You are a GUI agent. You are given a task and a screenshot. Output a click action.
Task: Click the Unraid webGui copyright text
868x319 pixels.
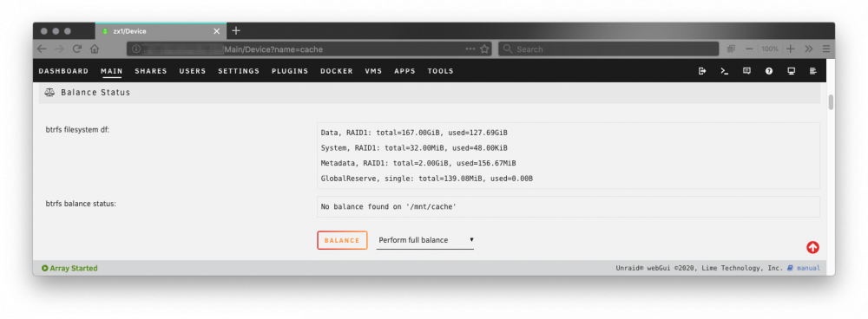pyautogui.click(x=699, y=268)
